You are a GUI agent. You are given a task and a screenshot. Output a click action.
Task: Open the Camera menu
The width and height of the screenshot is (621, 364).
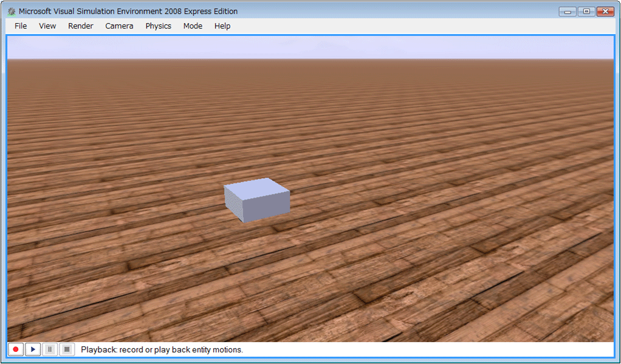coord(119,26)
